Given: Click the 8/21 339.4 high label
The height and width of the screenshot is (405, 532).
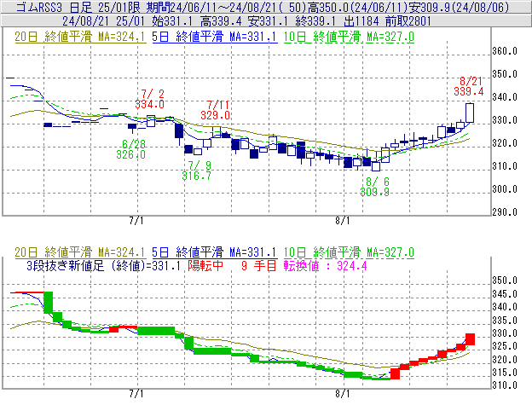Looking at the screenshot, I should [469, 86].
